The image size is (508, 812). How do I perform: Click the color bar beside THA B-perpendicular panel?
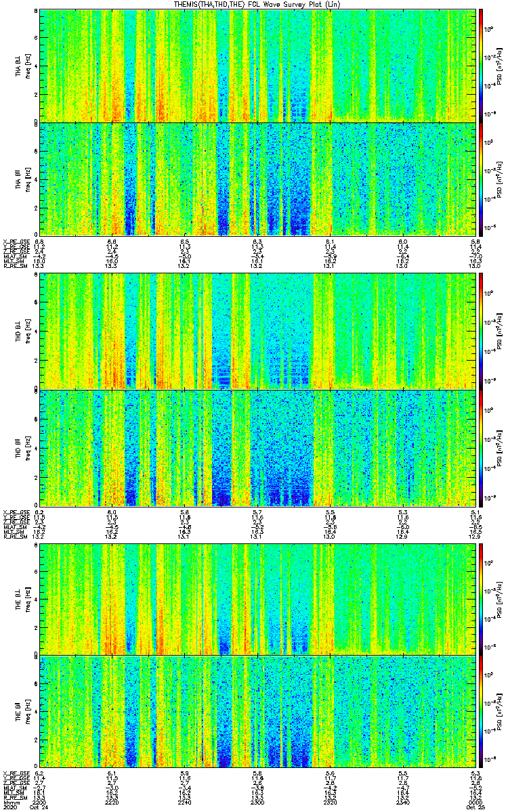[x=480, y=65]
